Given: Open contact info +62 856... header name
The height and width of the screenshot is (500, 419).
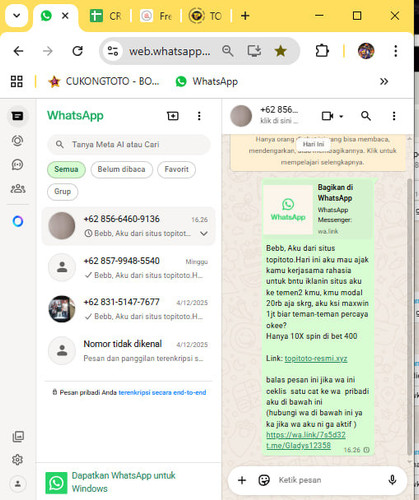Looking at the screenshot, I should click(279, 110).
